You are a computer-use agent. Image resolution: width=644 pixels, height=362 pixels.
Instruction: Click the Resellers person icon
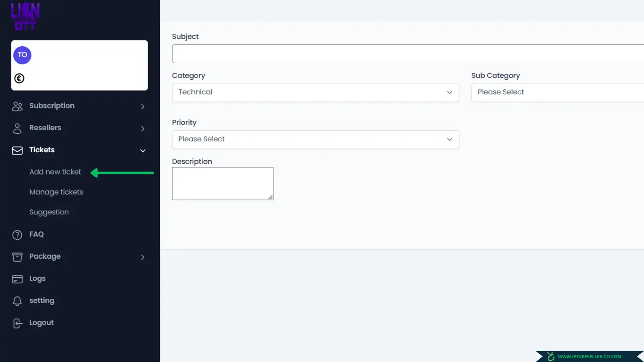tap(17, 128)
